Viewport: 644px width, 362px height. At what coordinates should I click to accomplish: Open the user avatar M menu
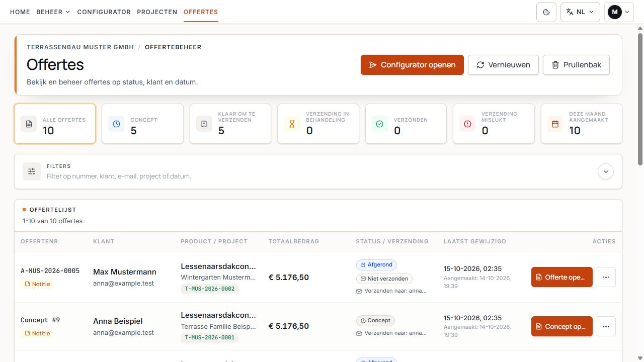619,12
